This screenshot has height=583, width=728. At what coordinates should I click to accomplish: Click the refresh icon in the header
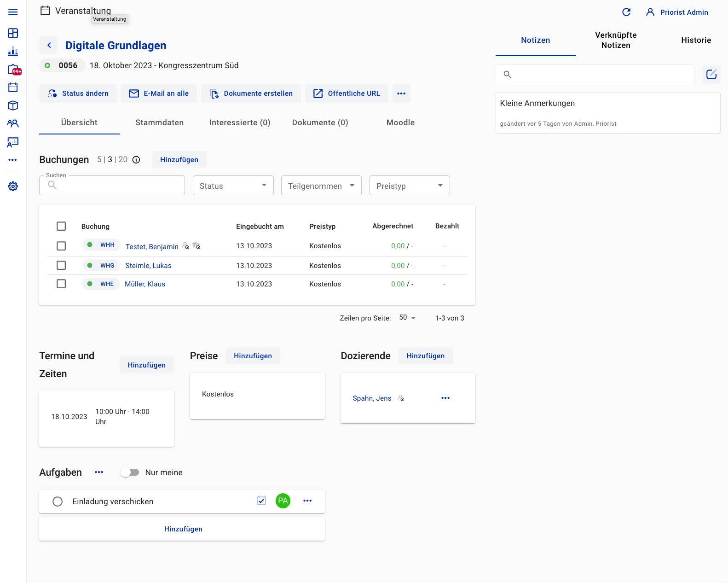pos(626,12)
